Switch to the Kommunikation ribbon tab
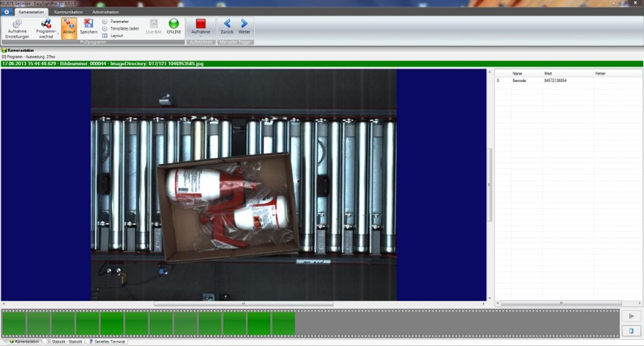The height and width of the screenshot is (346, 644). pos(68,13)
